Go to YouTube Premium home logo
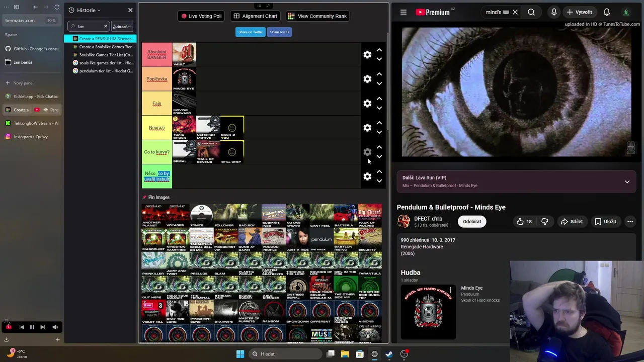Image resolution: width=644 pixels, height=362 pixels. (x=433, y=12)
